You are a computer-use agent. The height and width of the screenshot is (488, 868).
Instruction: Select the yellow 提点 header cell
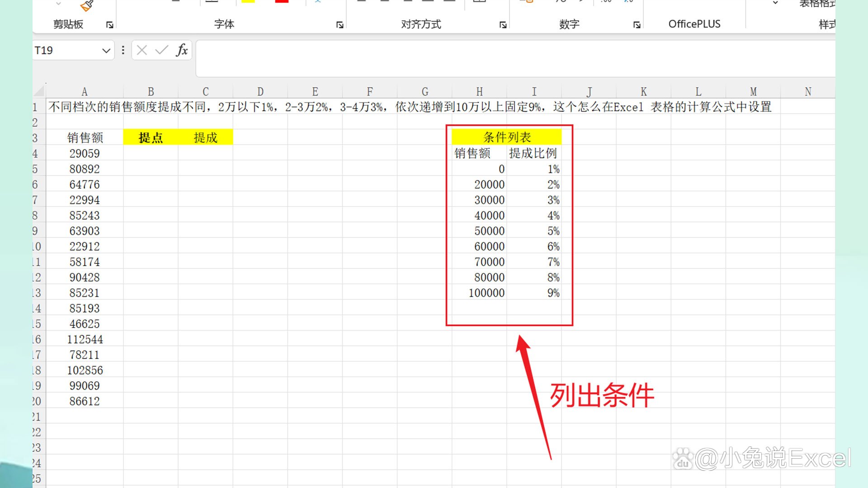(151, 138)
